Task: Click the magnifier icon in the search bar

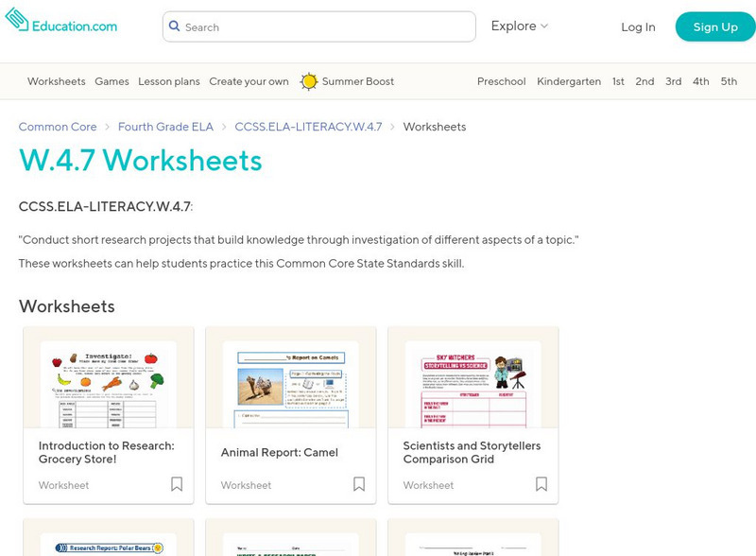Action: tap(175, 26)
